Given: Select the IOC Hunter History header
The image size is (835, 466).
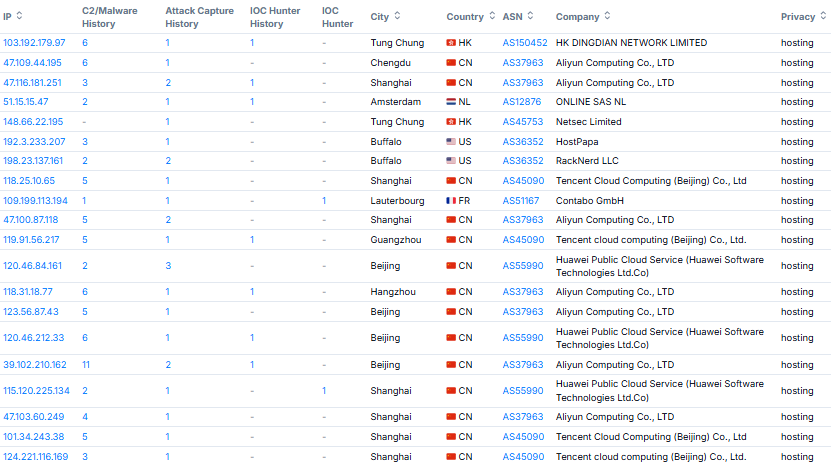Looking at the screenshot, I should [275, 17].
